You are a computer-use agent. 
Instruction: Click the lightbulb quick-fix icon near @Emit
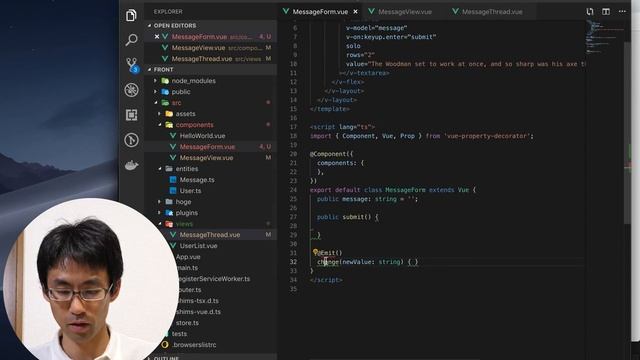pos(315,252)
